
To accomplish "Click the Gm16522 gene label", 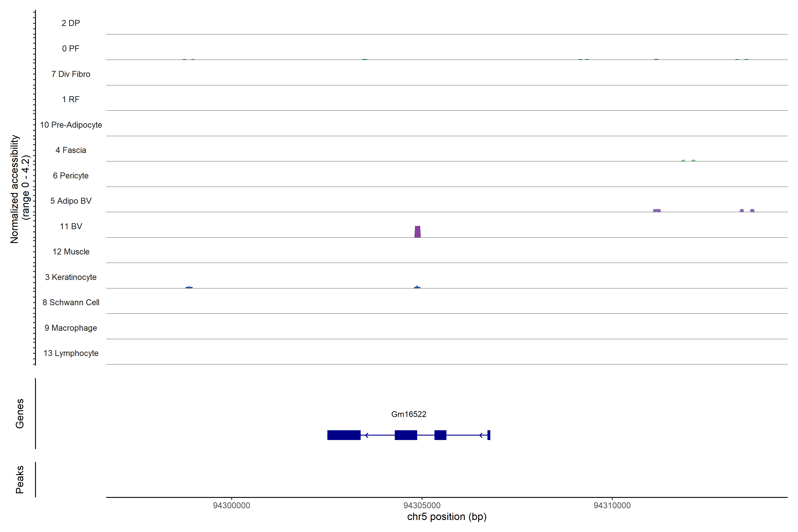I will click(x=409, y=414).
